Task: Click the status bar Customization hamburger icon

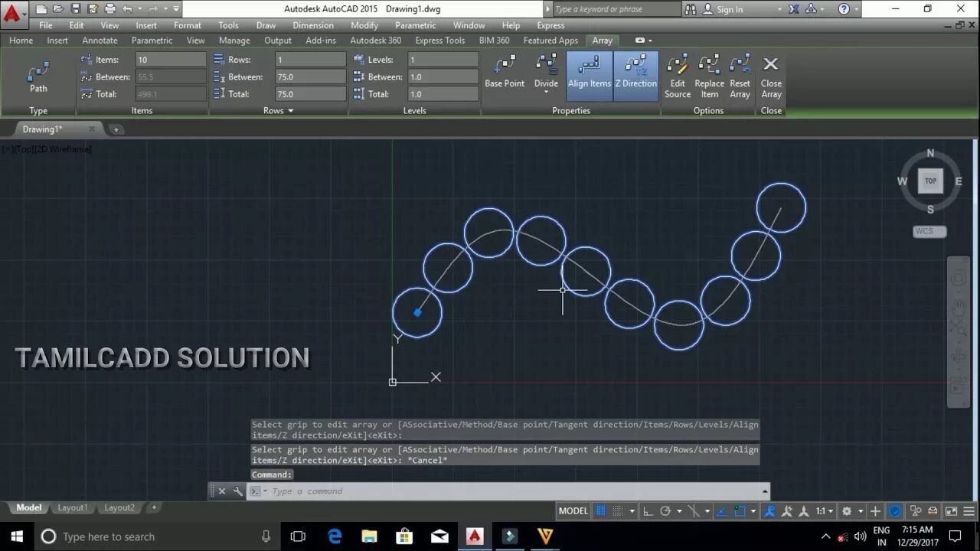Action: point(969,511)
